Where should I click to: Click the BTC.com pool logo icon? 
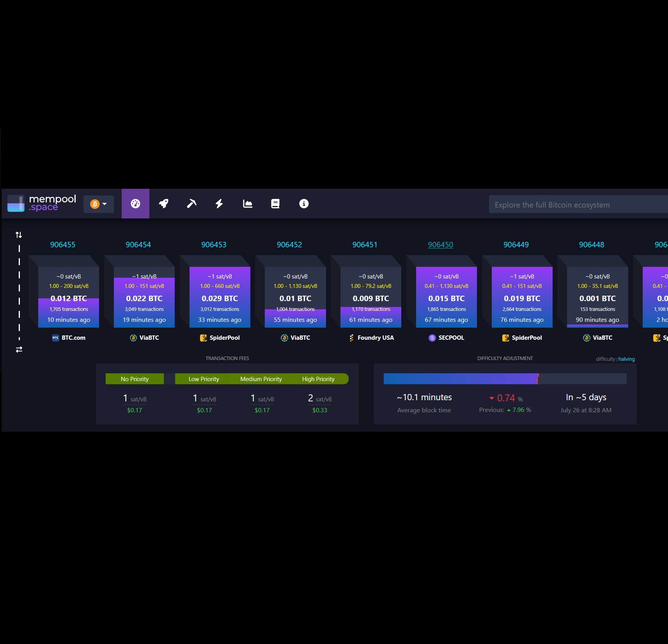(x=55, y=338)
